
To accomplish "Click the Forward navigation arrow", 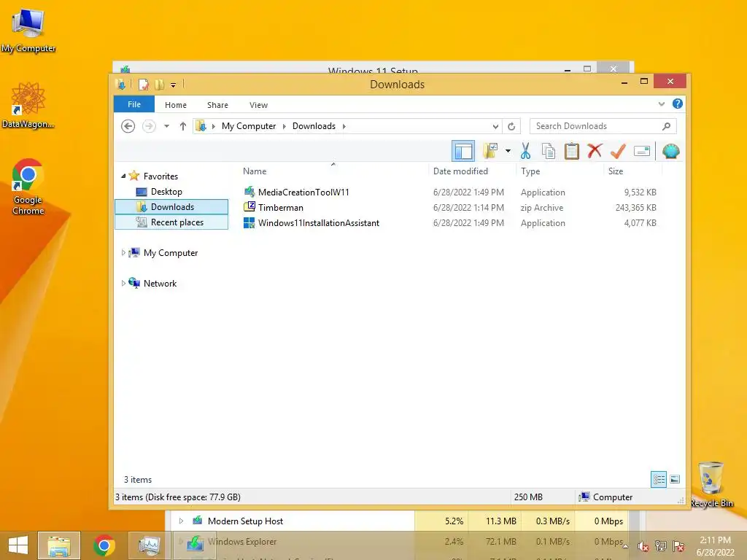I will 149,126.
